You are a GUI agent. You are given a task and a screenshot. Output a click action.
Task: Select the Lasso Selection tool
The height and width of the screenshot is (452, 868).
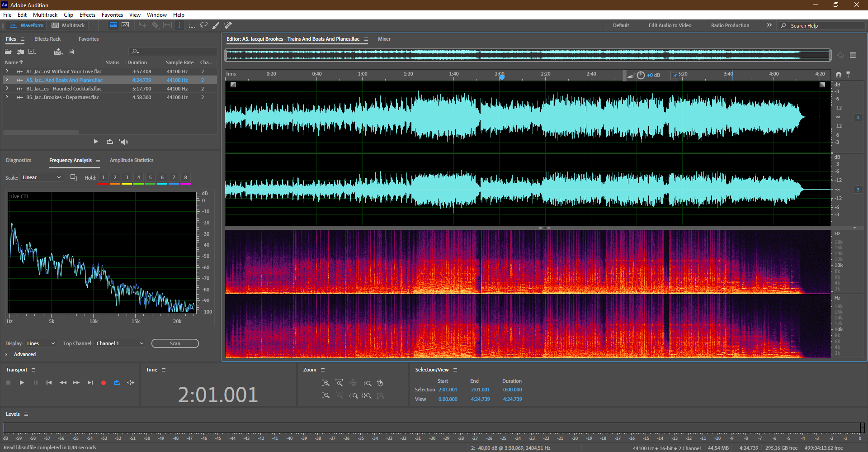pyautogui.click(x=204, y=25)
